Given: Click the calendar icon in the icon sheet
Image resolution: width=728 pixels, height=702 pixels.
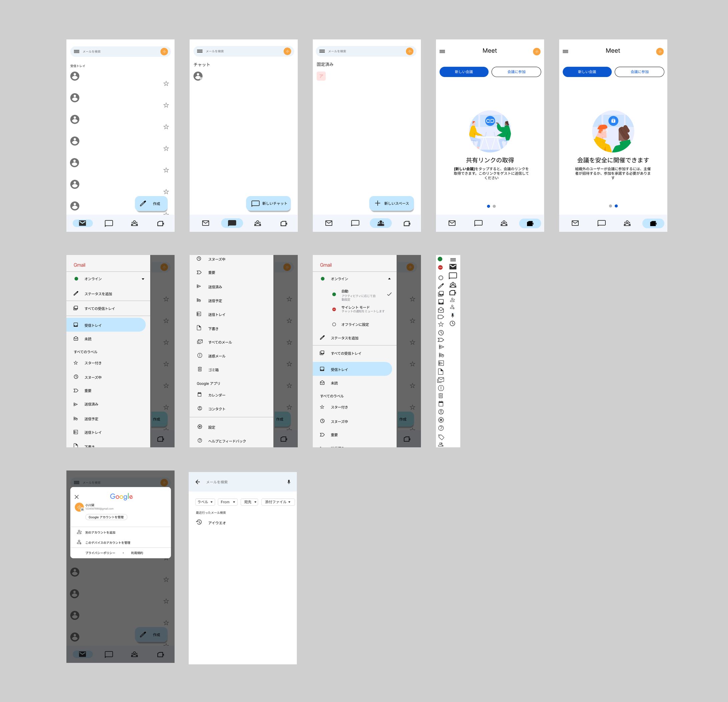Looking at the screenshot, I should (441, 404).
